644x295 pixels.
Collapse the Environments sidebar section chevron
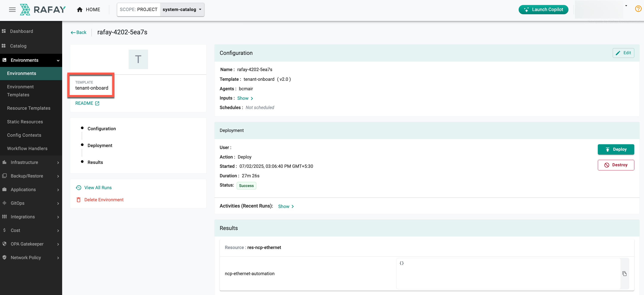point(58,60)
